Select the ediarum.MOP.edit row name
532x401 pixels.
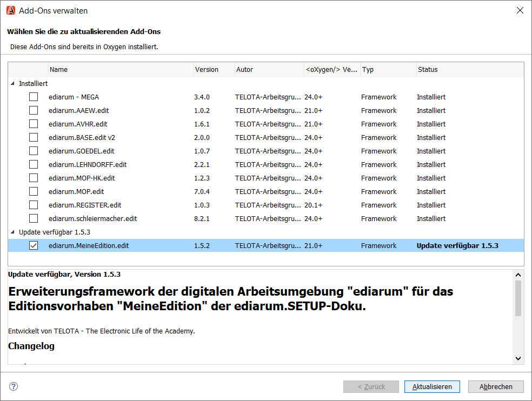76,192
